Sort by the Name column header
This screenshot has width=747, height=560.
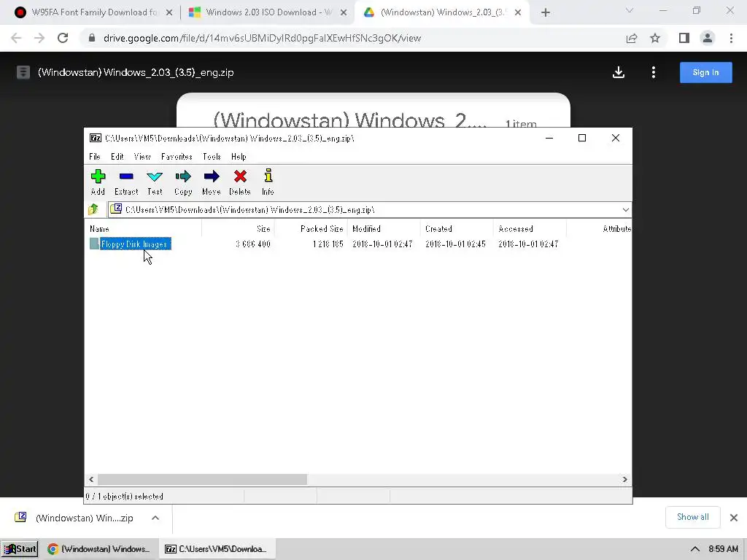click(x=143, y=228)
